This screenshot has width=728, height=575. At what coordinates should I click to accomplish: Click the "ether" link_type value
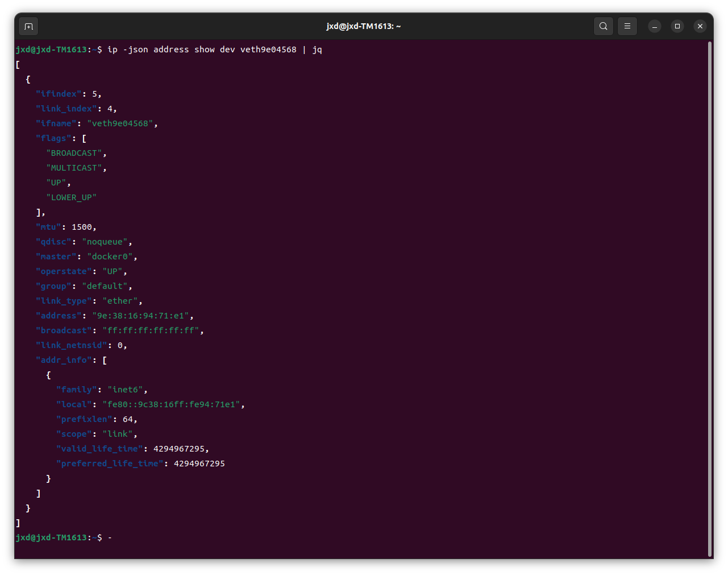click(x=120, y=301)
